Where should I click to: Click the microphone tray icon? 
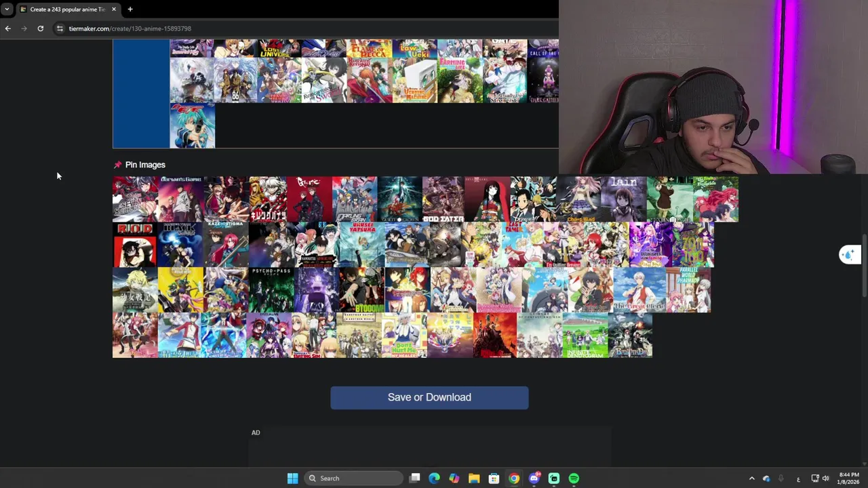781,479
